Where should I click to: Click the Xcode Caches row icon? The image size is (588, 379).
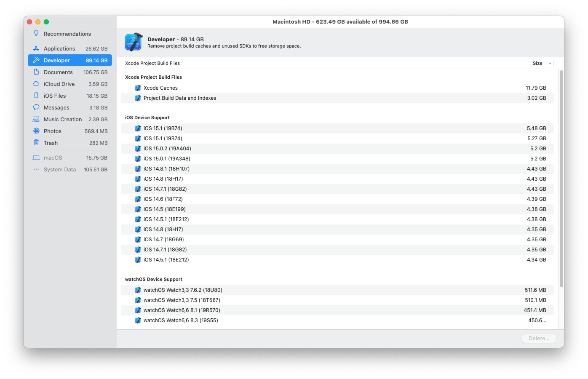click(138, 88)
